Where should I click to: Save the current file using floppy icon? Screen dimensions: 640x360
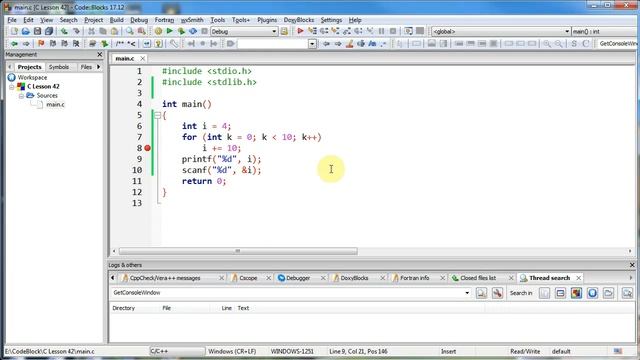tap(37, 31)
